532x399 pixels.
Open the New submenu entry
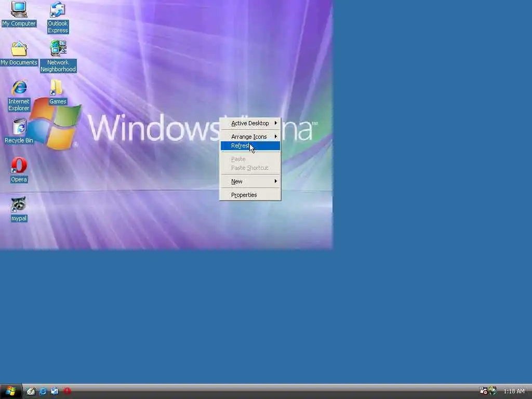click(250, 181)
